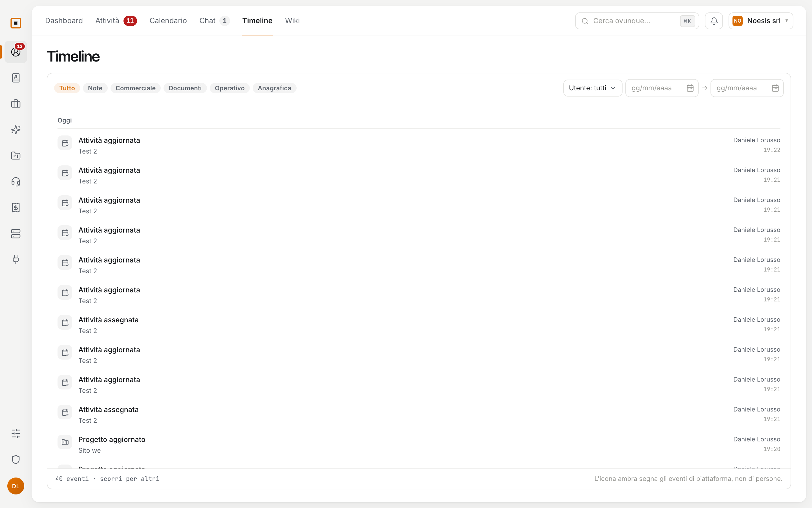The image size is (812, 508).
Task: Open the Timeline tab
Action: (257, 21)
